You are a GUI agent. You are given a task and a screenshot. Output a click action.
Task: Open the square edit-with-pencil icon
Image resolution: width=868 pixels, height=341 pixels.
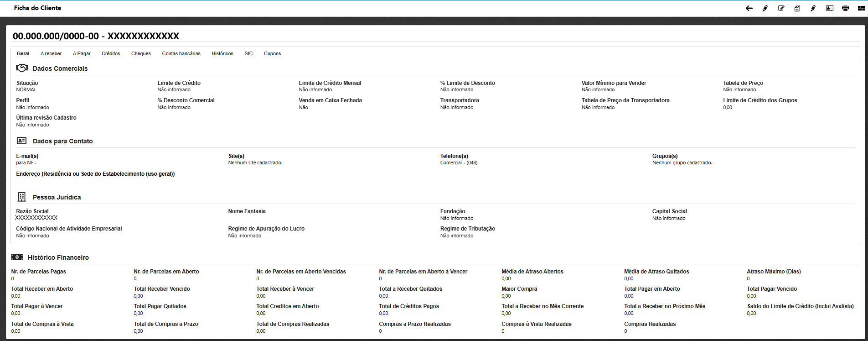click(781, 8)
